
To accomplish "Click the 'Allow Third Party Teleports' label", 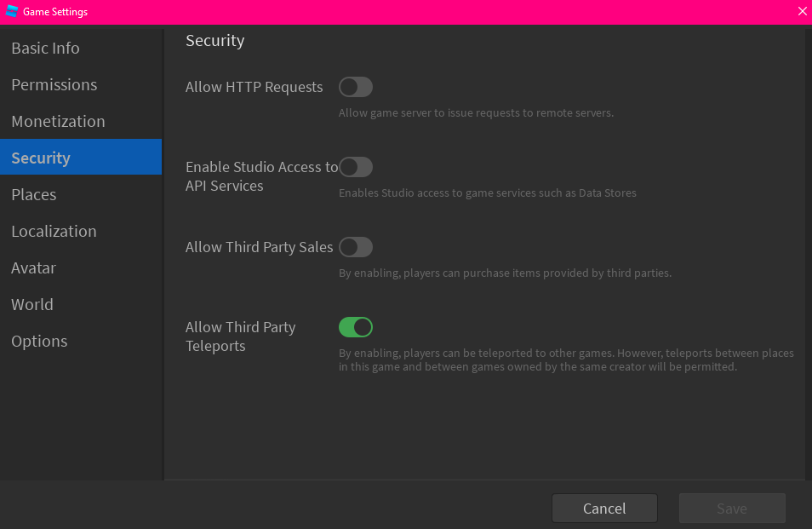I will pyautogui.click(x=240, y=336).
